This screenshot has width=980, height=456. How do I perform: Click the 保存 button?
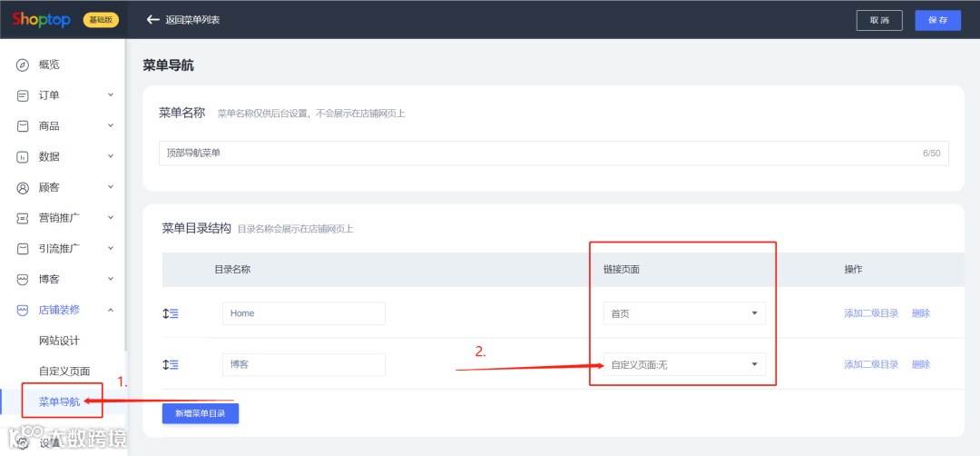click(x=938, y=20)
